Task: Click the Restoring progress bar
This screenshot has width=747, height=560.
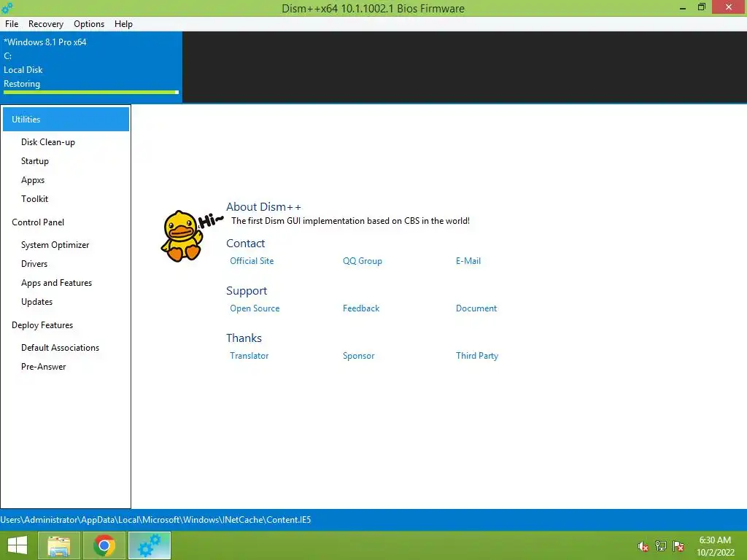Action: coord(91,93)
